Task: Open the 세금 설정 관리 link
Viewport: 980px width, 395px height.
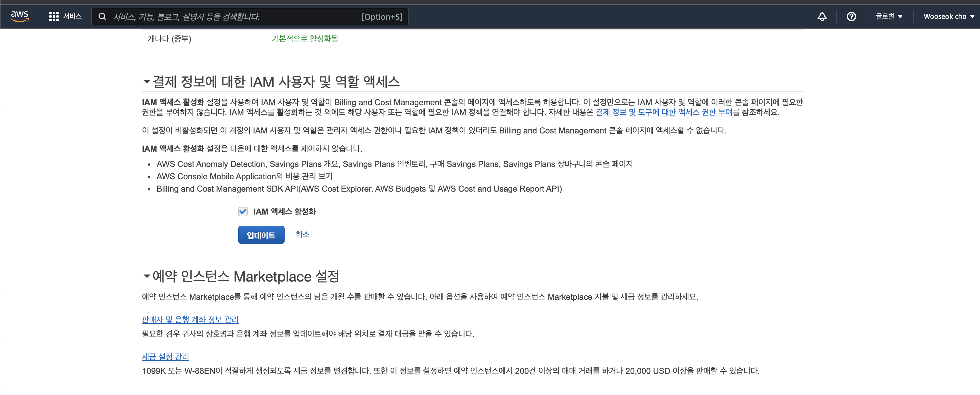Action: point(165,356)
